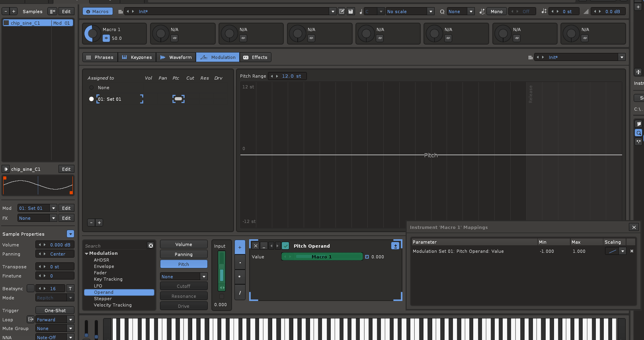Viewport: 644px width, 340px height.
Task: Toggle bipolar mode on Pitch Operand
Action: click(x=395, y=246)
